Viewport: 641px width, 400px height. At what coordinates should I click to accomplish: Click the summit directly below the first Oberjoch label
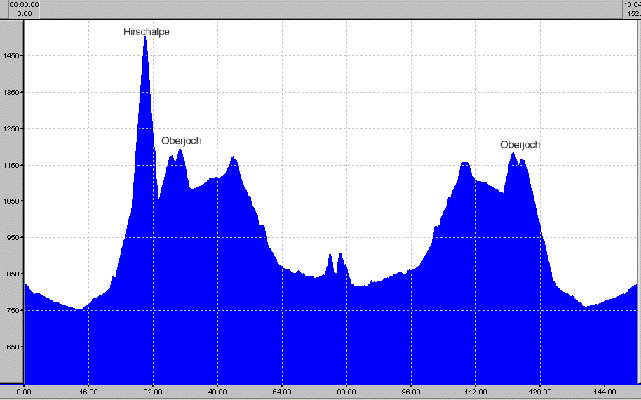click(180, 153)
